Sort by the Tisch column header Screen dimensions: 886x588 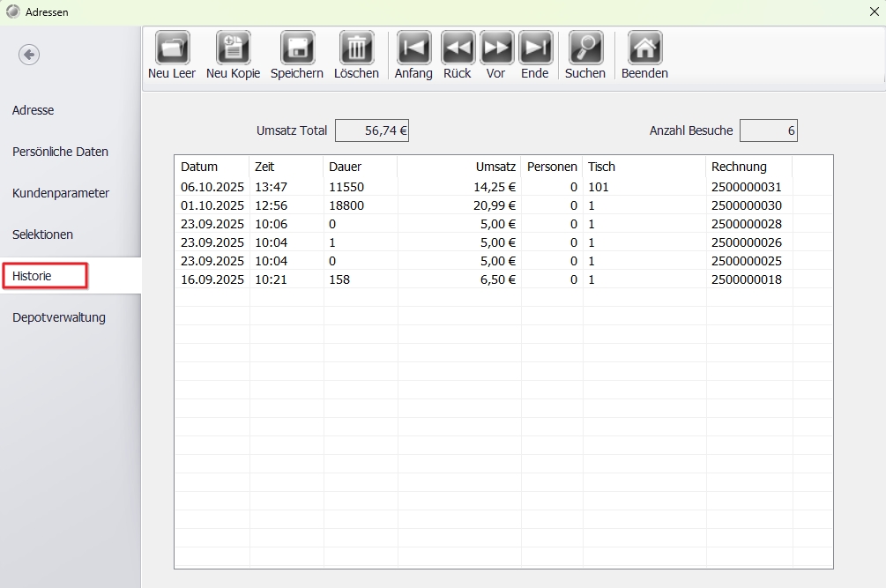[644, 167]
